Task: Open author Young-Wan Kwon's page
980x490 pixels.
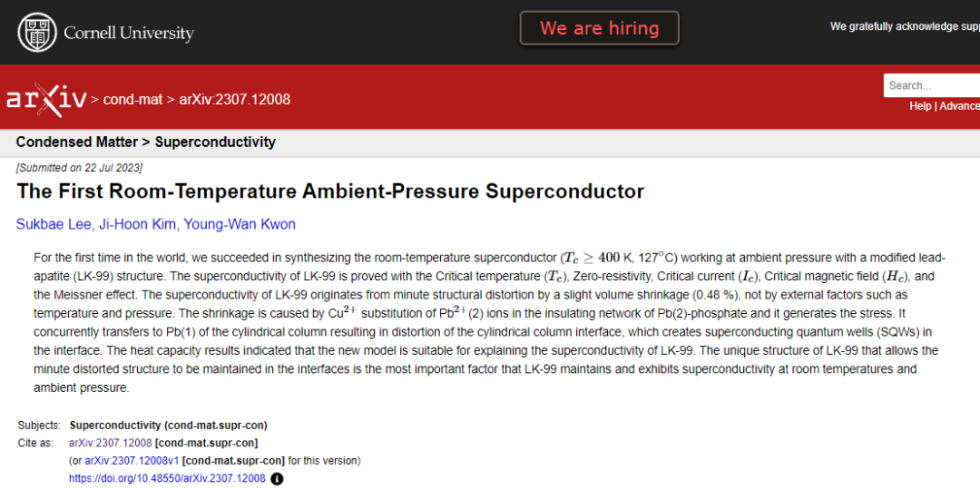Action: [240, 224]
